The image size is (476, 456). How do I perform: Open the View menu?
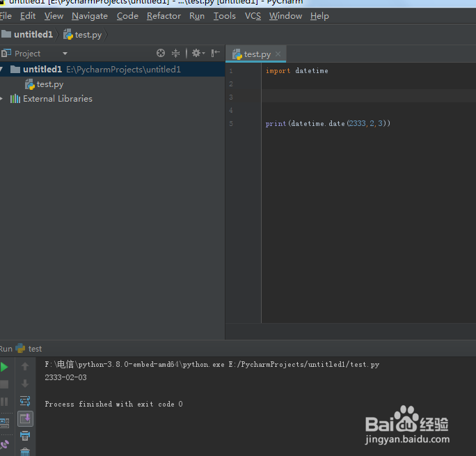coord(54,16)
